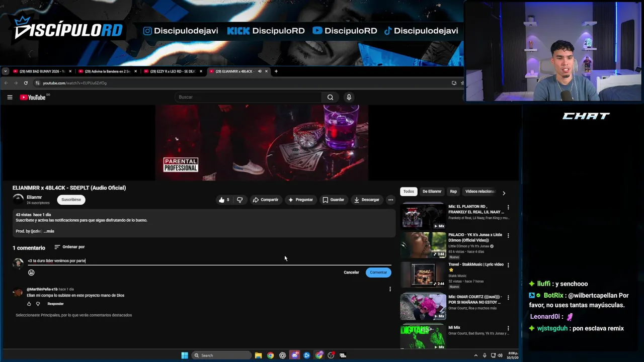Viewport: 644px width, 362px height.
Task: Open Google Chrome from the taskbar
Action: pos(270,355)
